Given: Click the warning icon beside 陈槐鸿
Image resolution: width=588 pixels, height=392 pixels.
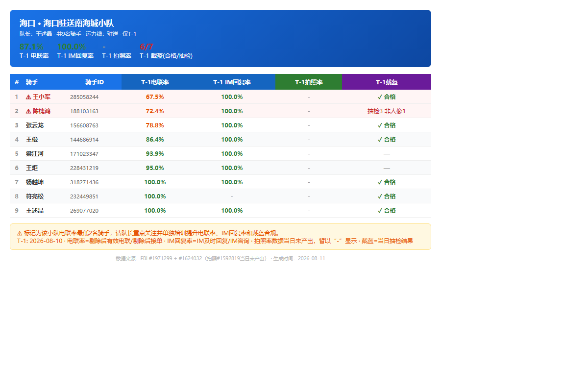Looking at the screenshot, I should 28,111.
